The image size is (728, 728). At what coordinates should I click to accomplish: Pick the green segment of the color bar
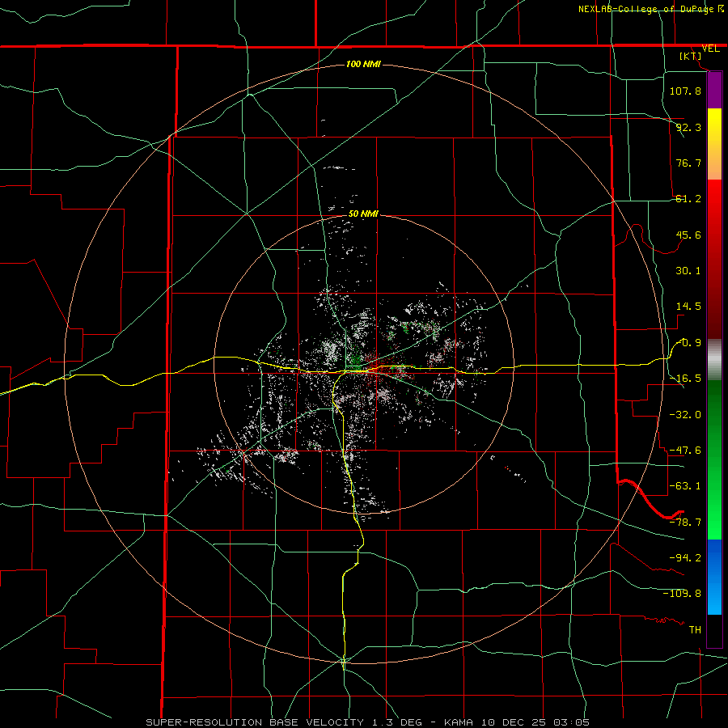click(714, 459)
